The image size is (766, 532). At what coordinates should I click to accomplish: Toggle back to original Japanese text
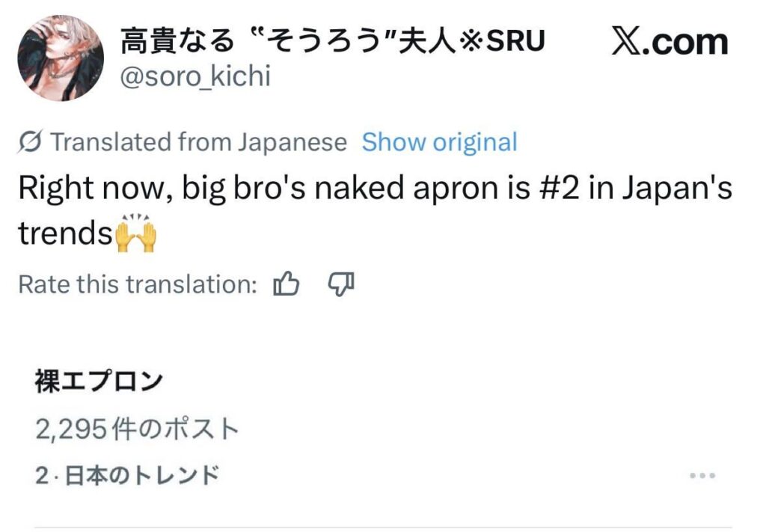pyautogui.click(x=438, y=141)
